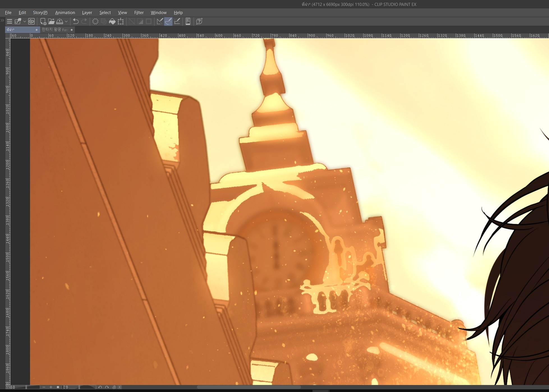
Task: Rotate the canvas left with the counter-clockwise arrow
Action: coord(100,387)
